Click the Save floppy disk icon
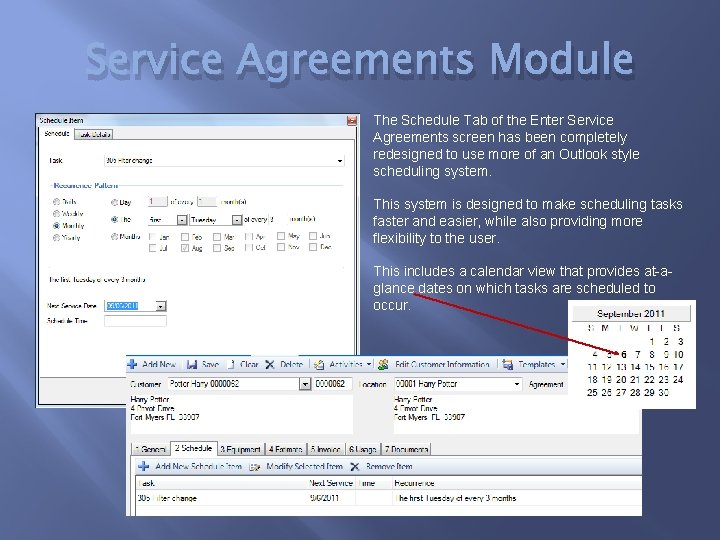This screenshot has height=540, width=720. pos(192,365)
